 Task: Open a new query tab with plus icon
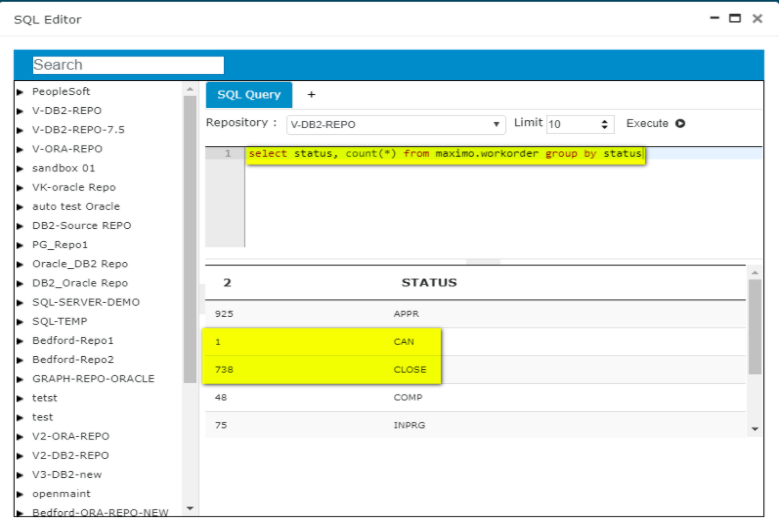tap(311, 95)
